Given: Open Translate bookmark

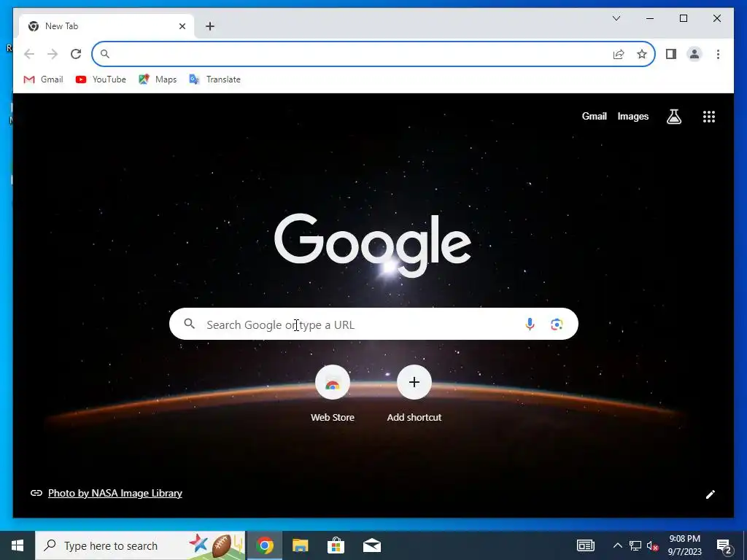Looking at the screenshot, I should (215, 79).
